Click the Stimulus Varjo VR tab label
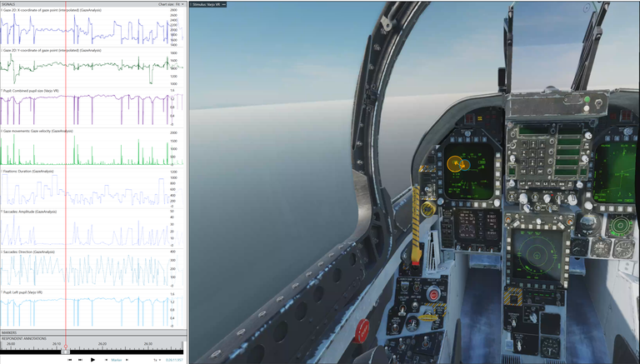The width and height of the screenshot is (640, 364). coord(207,4)
